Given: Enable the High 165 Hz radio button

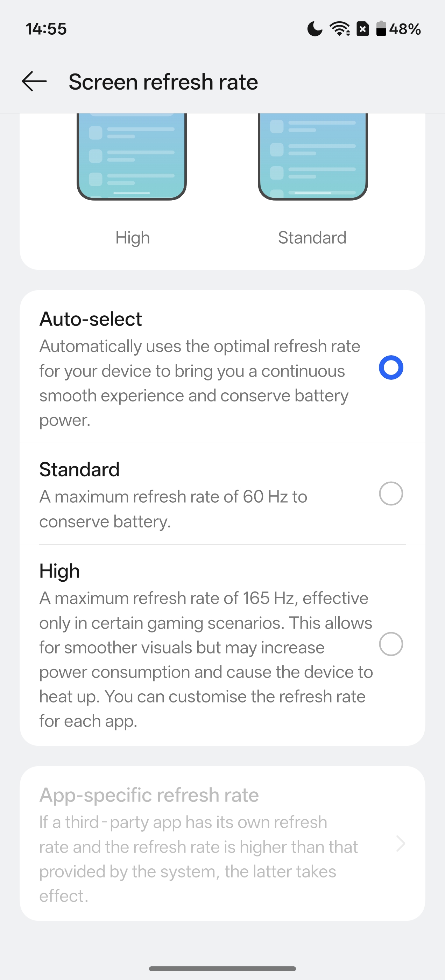Looking at the screenshot, I should pos(391,644).
